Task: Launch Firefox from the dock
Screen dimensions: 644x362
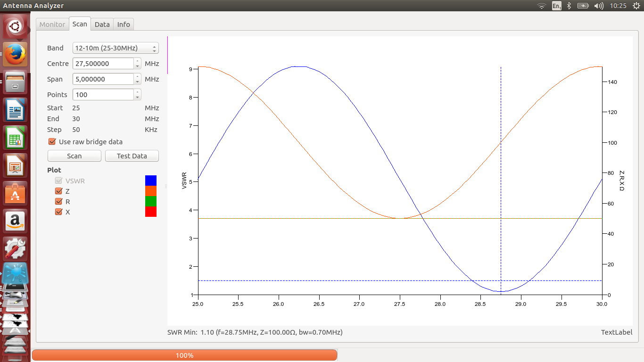Action: [15, 54]
